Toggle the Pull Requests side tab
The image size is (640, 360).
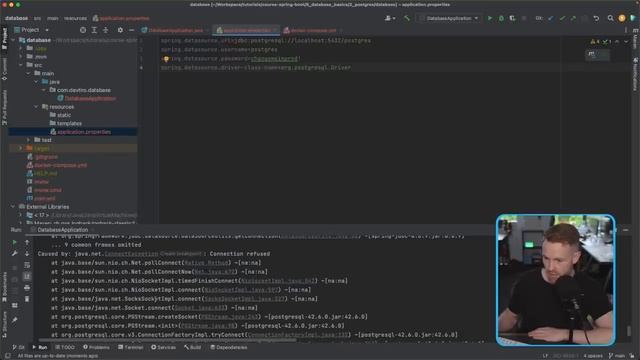pyautogui.click(x=4, y=107)
